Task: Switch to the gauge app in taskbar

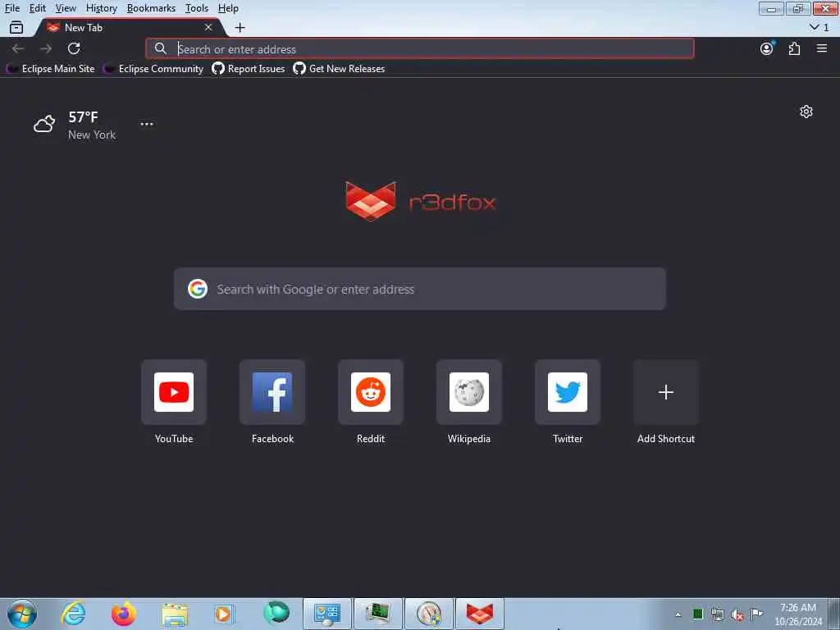Action: 429,614
